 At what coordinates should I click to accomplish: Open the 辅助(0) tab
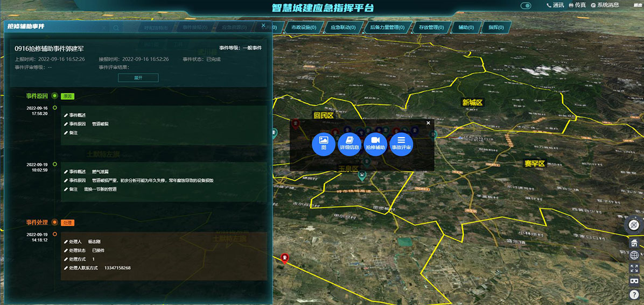point(466,27)
